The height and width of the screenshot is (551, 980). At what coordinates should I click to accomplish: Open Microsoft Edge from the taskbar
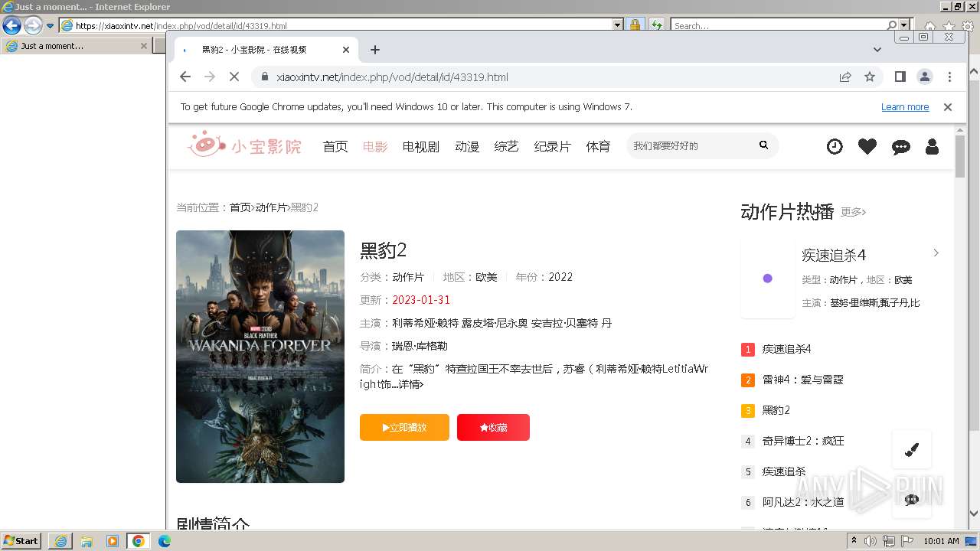[x=164, y=541]
